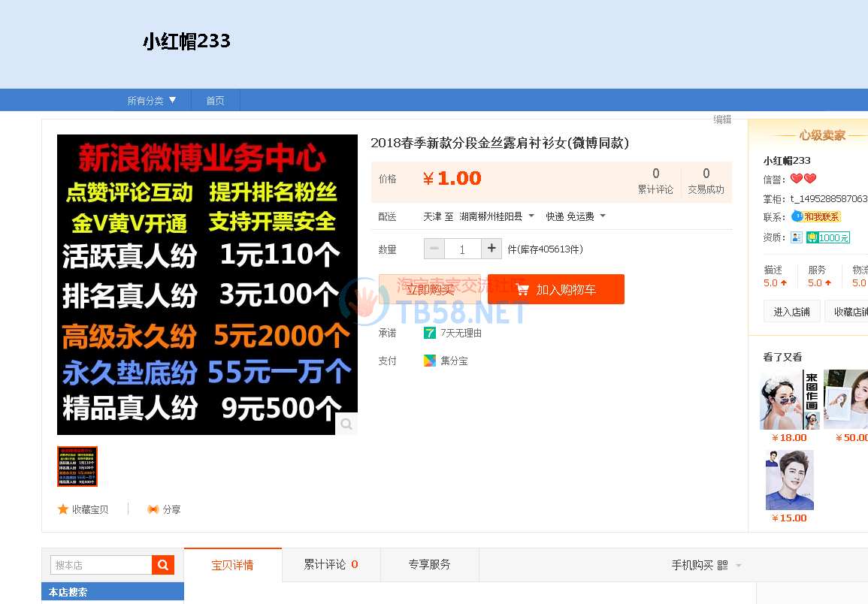Click the 加入购物车 button
The image size is (868, 604).
(x=556, y=289)
